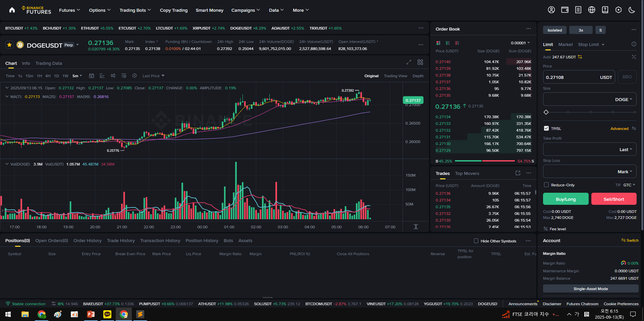
Task: Go to the home icon
Action: [12, 10]
